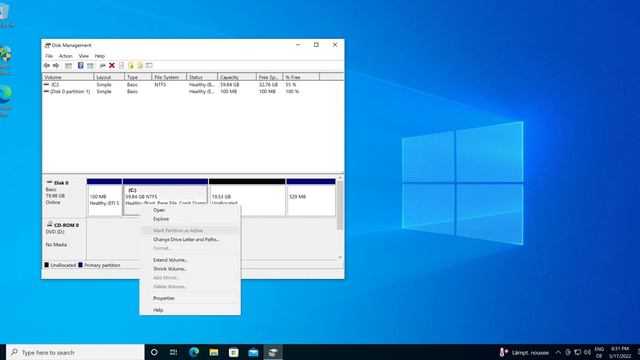The height and width of the screenshot is (360, 640).
Task: Click the 32.76 GB free space cell
Action: (x=268, y=84)
